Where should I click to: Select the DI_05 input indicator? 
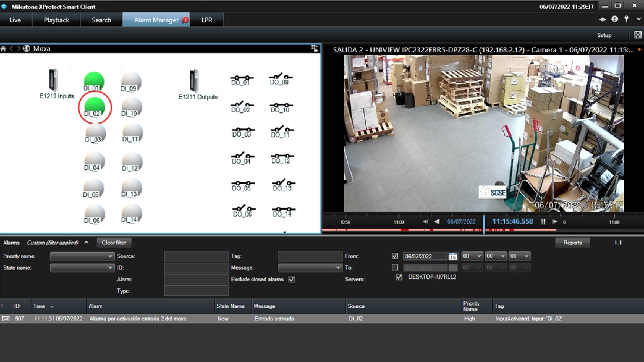coord(93,188)
